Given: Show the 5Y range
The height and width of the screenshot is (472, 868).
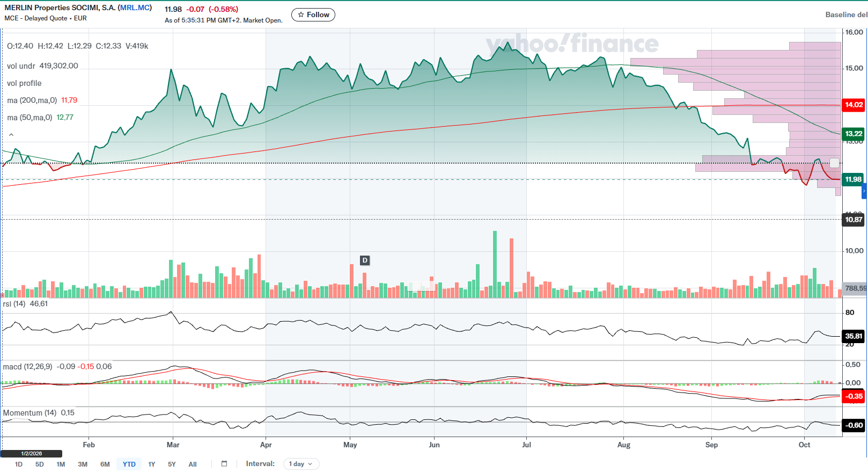Looking at the screenshot, I should point(172,464).
